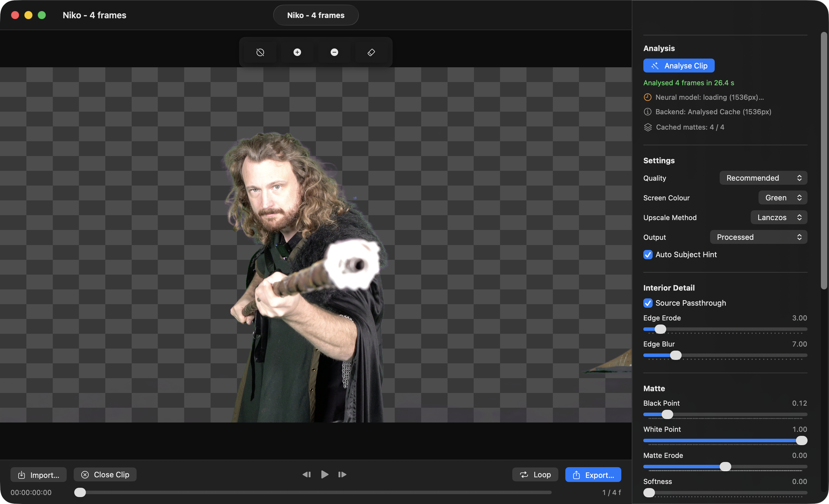Image resolution: width=829 pixels, height=504 pixels.
Task: Open the Quality dropdown set to Recommended
Action: click(x=763, y=178)
